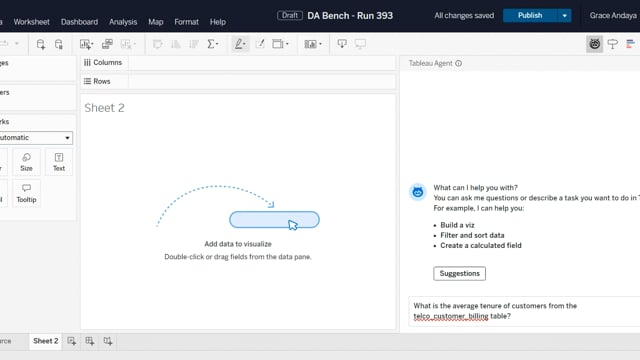Image resolution: width=640 pixels, height=360 pixels.
Task: Toggle the Tableau Agent panel icon
Action: click(594, 44)
